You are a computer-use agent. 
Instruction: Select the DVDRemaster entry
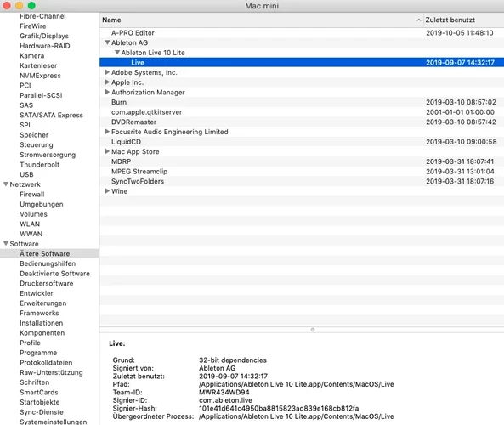coord(302,122)
